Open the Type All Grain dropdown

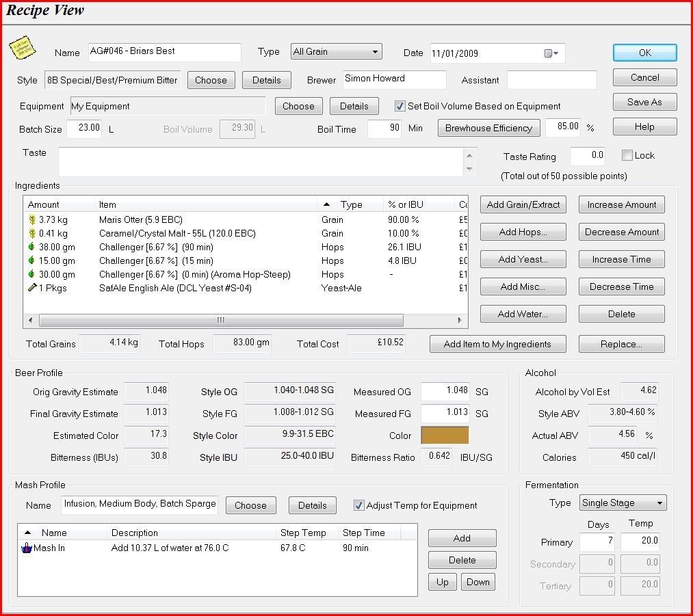(x=337, y=52)
